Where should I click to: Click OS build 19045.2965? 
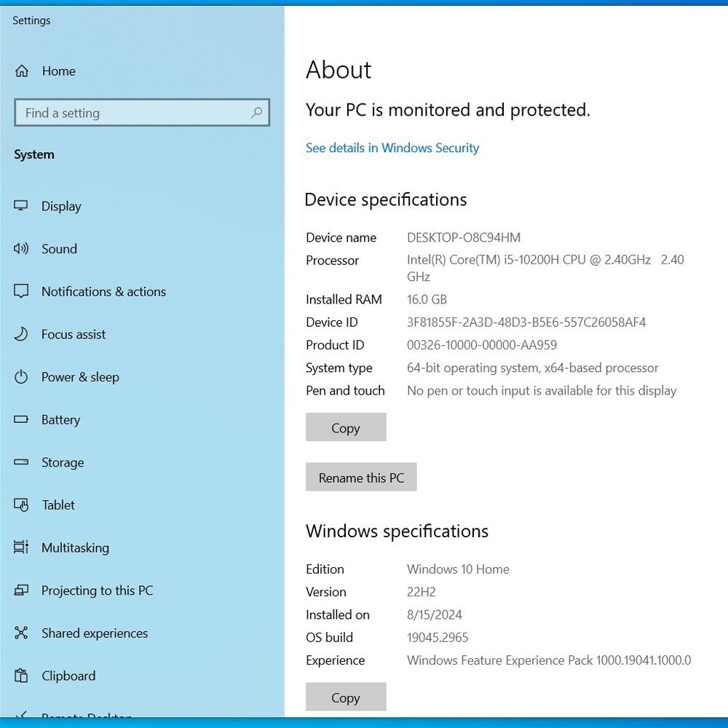438,638
